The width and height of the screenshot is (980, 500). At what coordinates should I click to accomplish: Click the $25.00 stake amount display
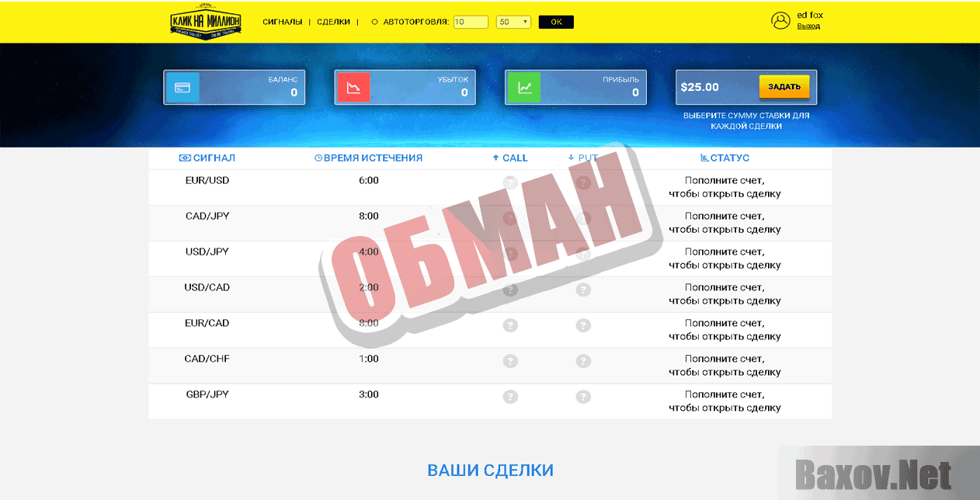(701, 87)
